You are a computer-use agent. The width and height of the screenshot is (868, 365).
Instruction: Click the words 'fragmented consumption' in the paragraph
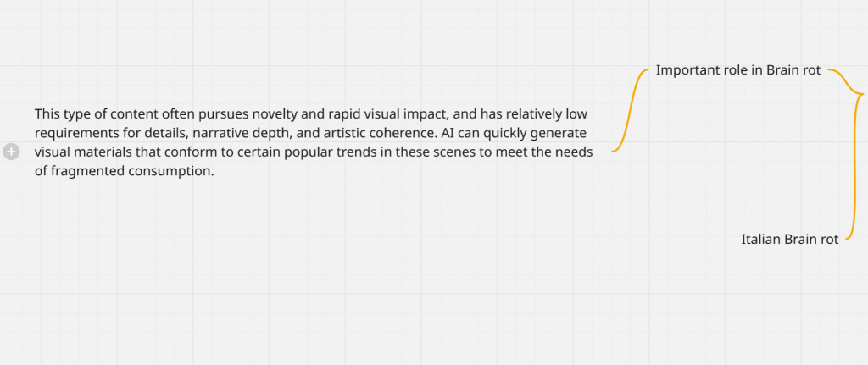point(131,171)
